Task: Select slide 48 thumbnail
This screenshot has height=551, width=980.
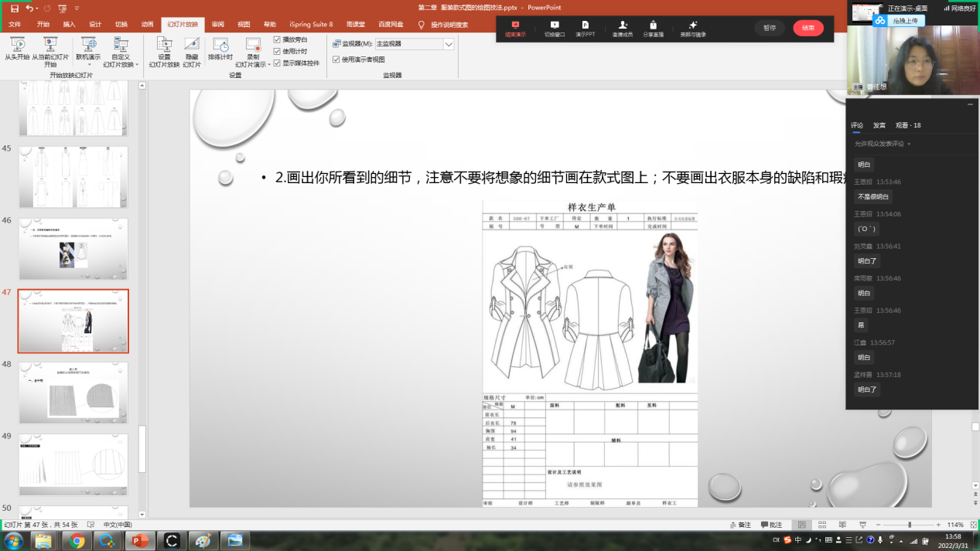Action: [x=73, y=393]
